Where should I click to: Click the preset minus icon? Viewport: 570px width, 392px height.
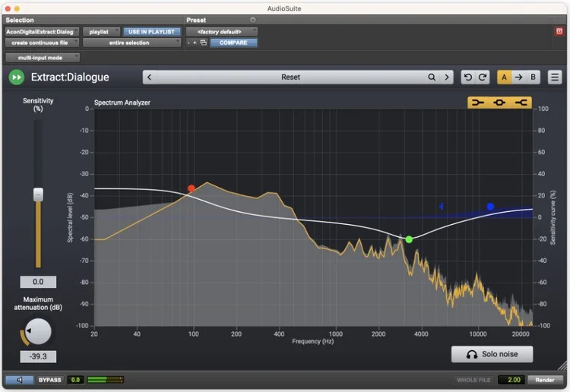[x=188, y=43]
